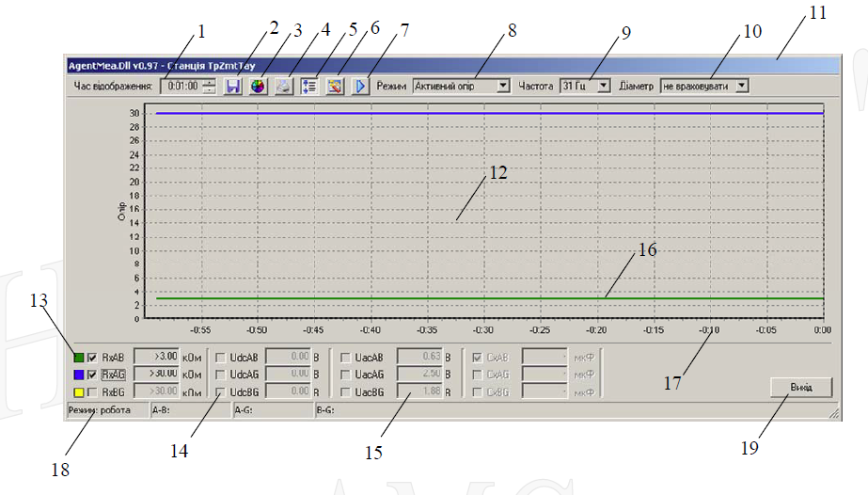Screen dimensions: 868x495
Task: Click the save (floppy disk) toolbar icon
Action: (232, 87)
